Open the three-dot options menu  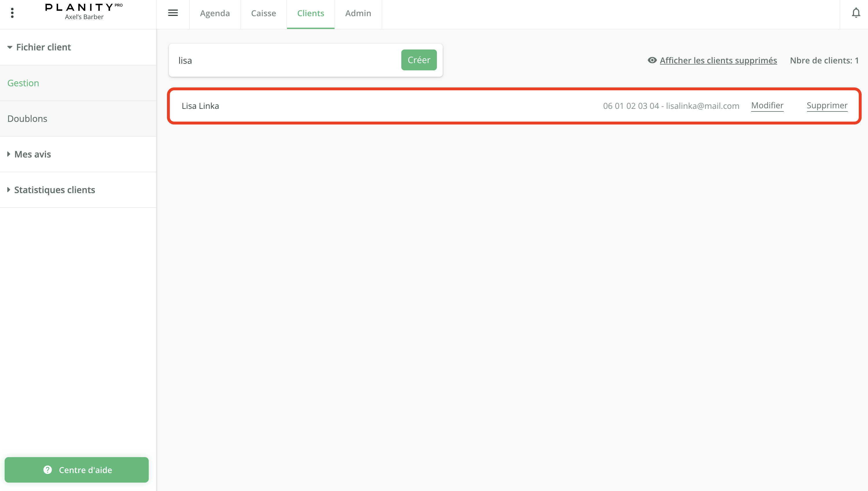click(12, 12)
